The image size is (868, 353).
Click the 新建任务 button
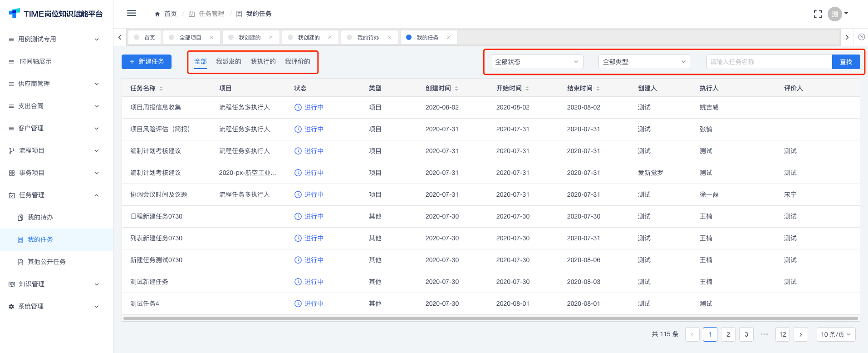click(147, 62)
